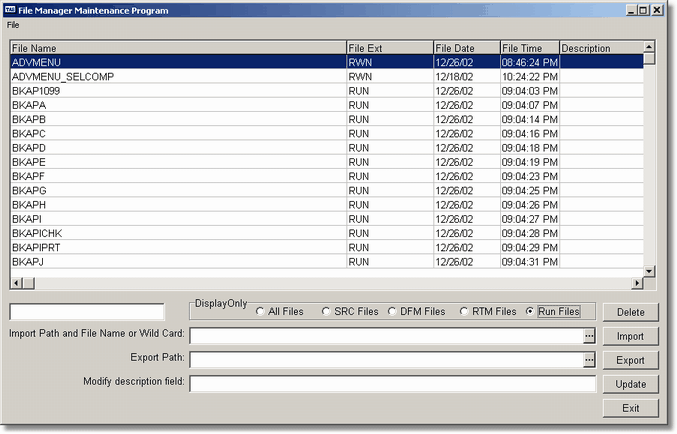Focus the Modify description field input
This screenshot has height=434, width=677.
(x=393, y=384)
